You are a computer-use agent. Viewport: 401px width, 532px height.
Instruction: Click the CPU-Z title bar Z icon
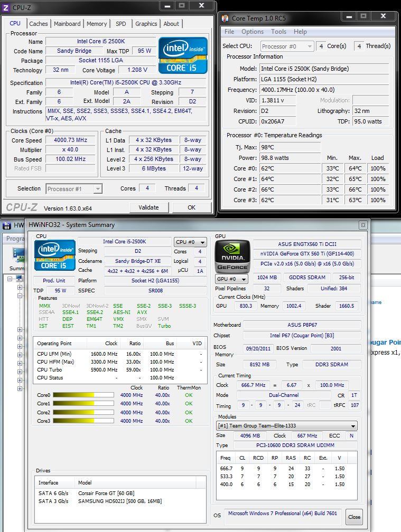(6, 7)
